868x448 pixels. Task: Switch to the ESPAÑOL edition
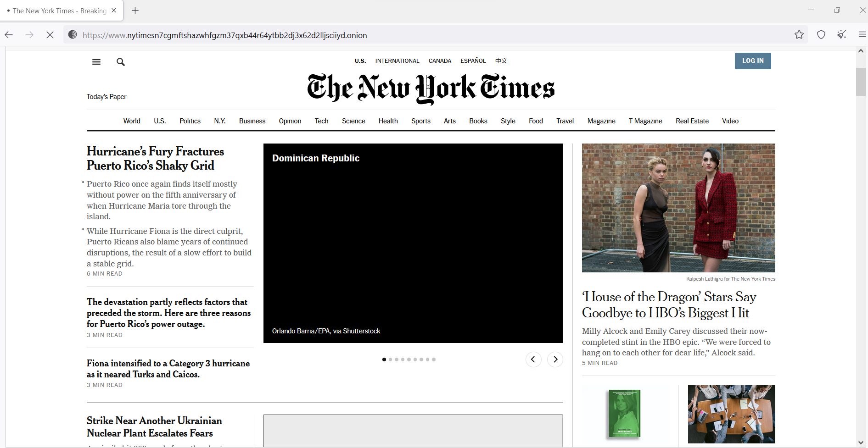(x=473, y=61)
